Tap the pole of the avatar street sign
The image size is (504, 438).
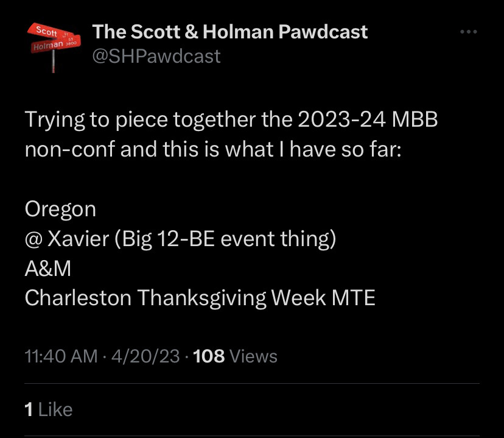[53, 61]
